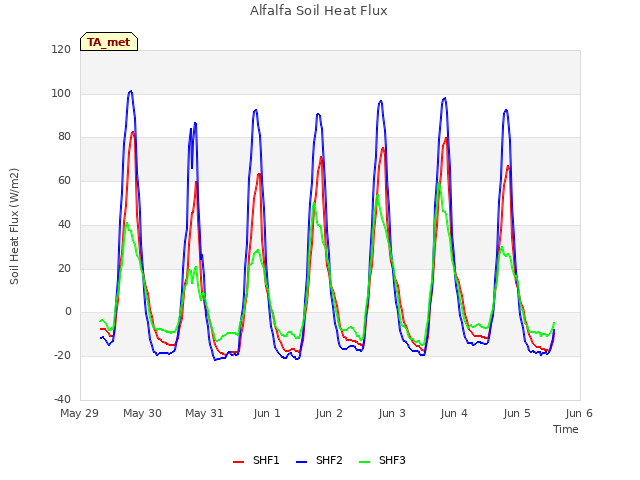Viewport: 640px width, 480px height.
Task: Click the 0 y-axis tick label
Action: point(68,312)
